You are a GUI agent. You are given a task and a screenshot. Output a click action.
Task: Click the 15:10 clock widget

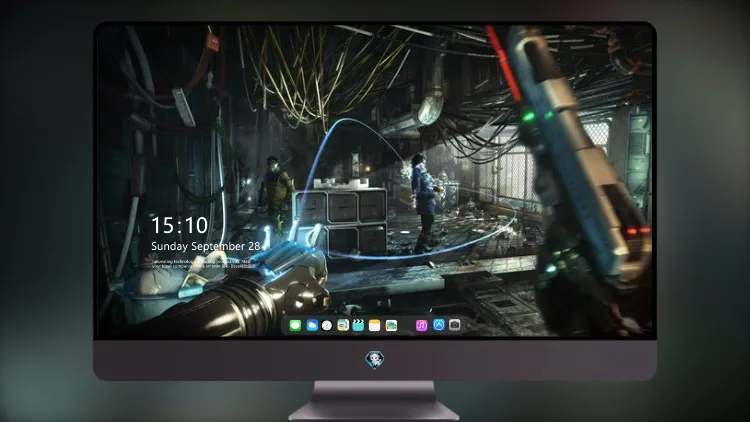(179, 225)
